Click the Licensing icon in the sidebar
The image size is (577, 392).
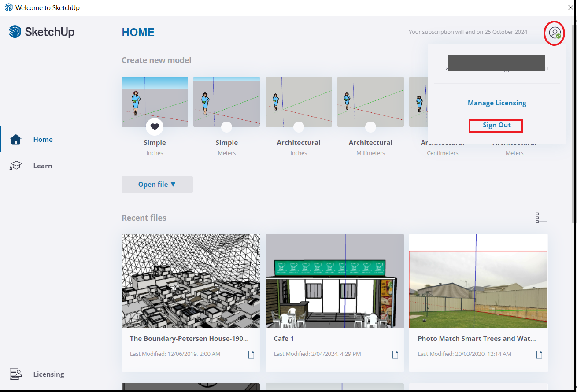pyautogui.click(x=16, y=374)
